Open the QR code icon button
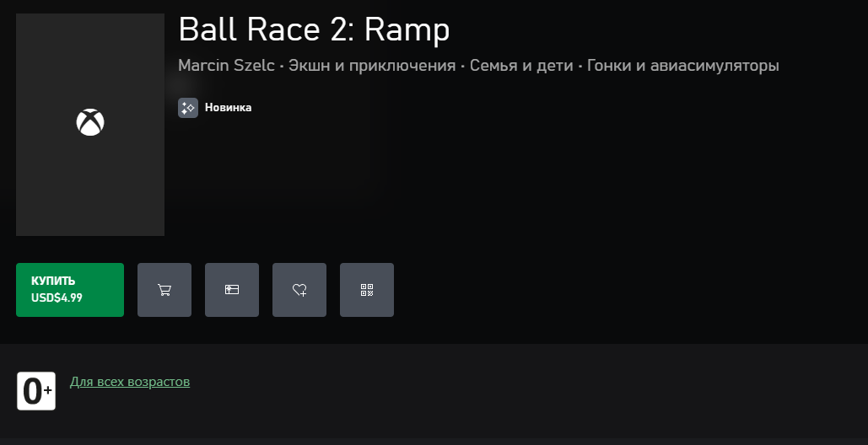 [367, 290]
